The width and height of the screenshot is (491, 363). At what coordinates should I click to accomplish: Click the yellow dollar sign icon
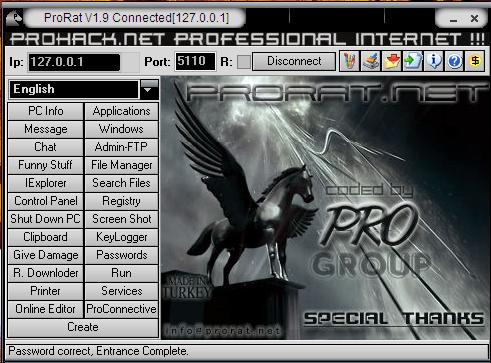pos(475,61)
